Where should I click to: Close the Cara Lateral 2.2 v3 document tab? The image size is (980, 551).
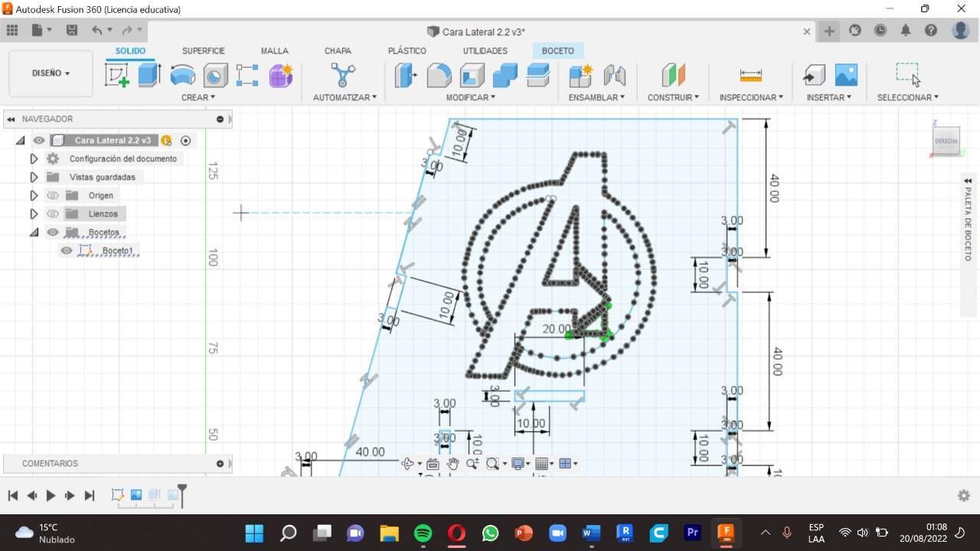pos(807,31)
